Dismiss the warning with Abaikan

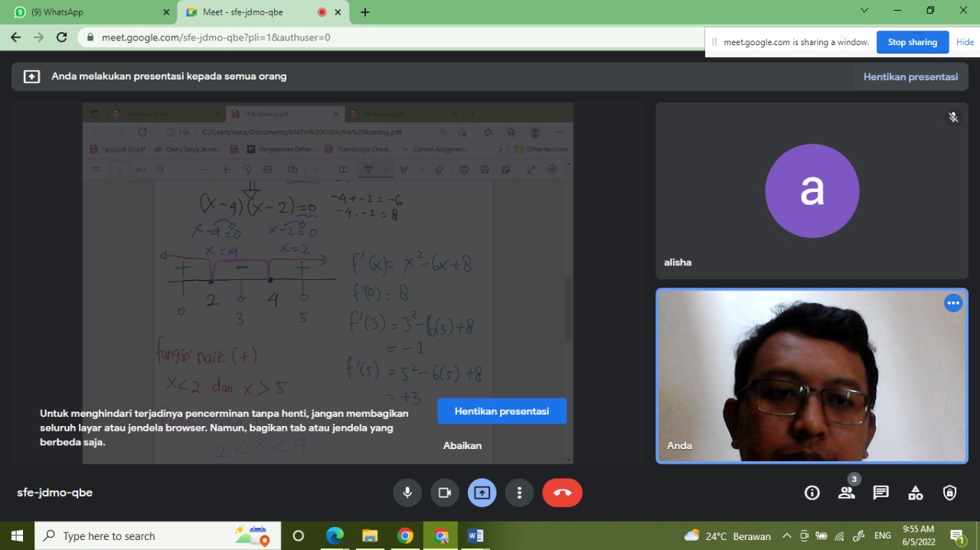click(x=462, y=445)
